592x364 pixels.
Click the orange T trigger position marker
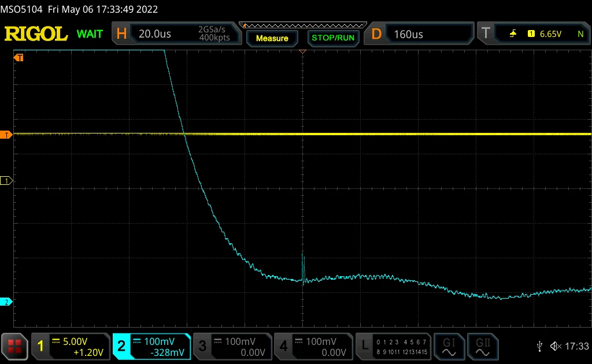(18, 57)
